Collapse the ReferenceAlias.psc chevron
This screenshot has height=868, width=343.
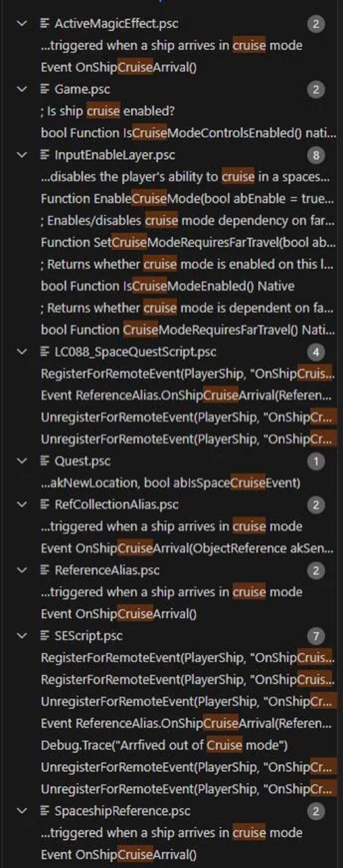pyautogui.click(x=22, y=570)
